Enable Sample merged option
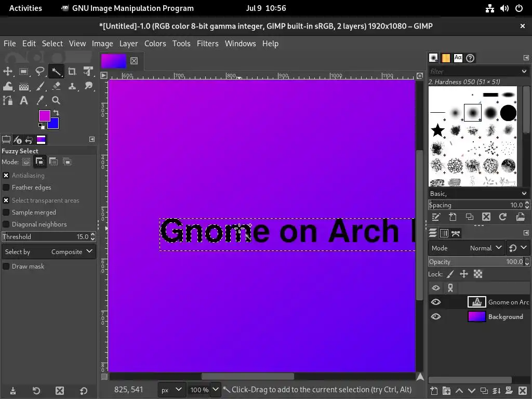This screenshot has width=532, height=399. click(6, 212)
